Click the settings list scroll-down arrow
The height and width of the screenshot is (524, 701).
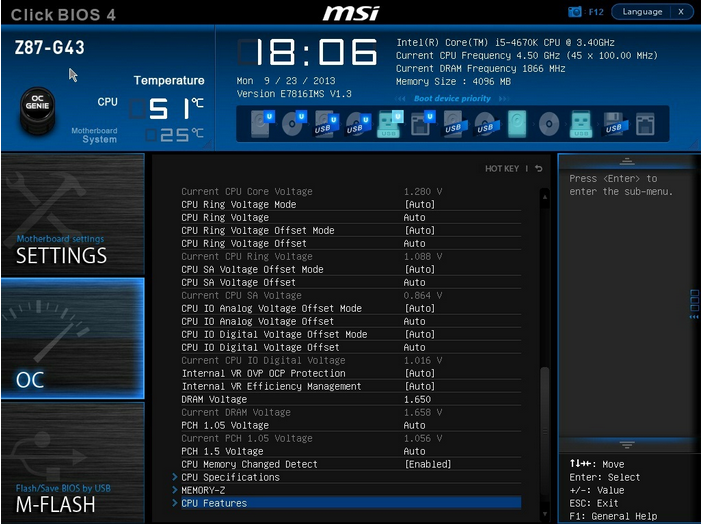tap(545, 514)
